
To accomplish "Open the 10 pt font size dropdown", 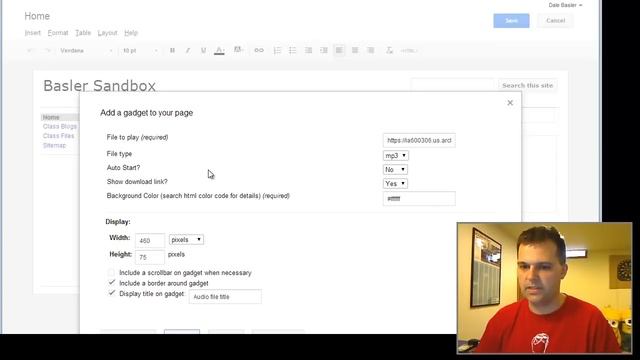I will coord(140,51).
